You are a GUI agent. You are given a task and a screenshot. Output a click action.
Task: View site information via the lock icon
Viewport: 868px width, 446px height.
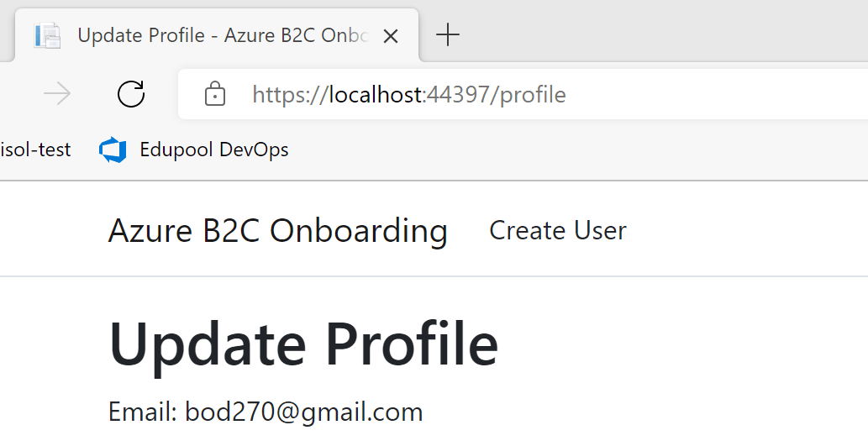[x=215, y=94]
